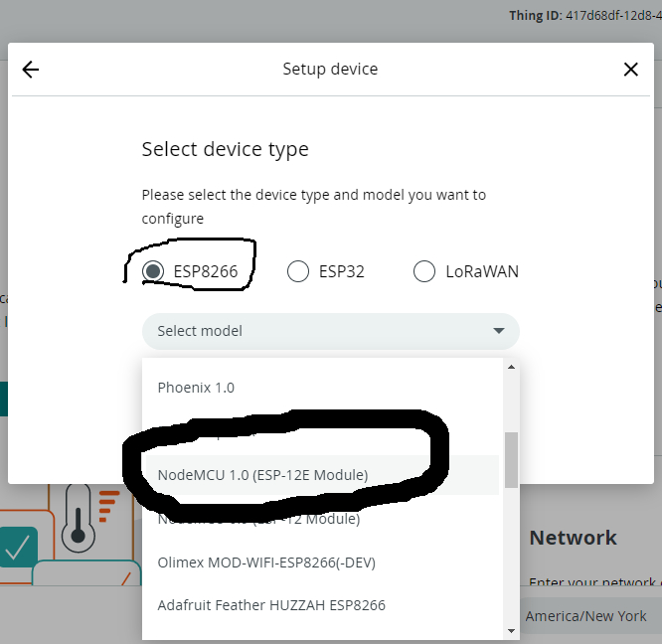Click the model list scroll-down arrow

pyautogui.click(x=511, y=631)
